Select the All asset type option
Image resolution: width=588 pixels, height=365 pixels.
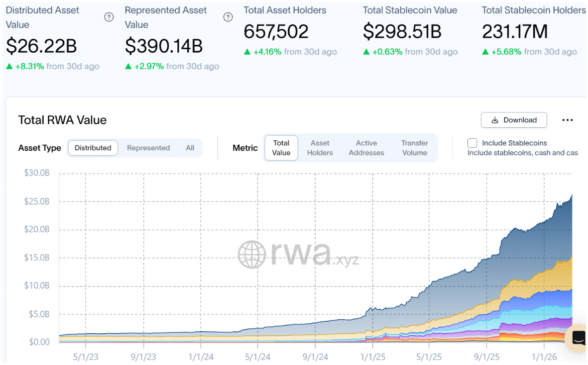pyautogui.click(x=190, y=148)
